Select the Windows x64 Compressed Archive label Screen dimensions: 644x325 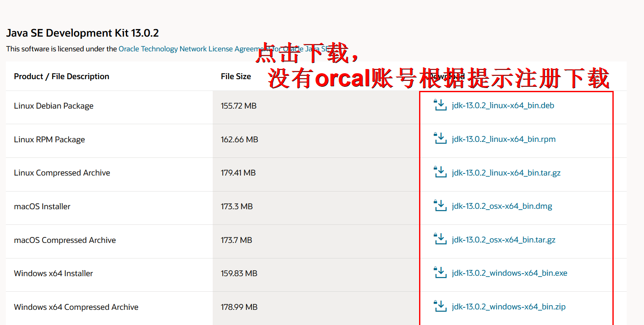pos(76,307)
